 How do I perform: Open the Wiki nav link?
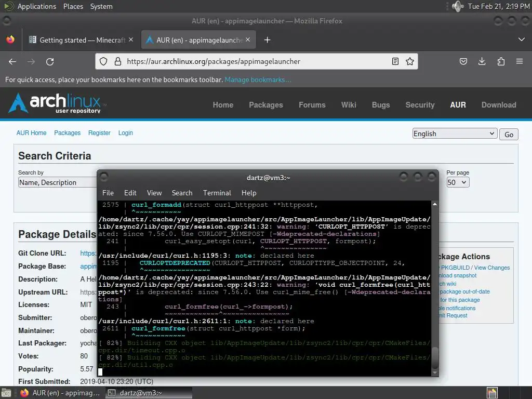click(x=349, y=105)
